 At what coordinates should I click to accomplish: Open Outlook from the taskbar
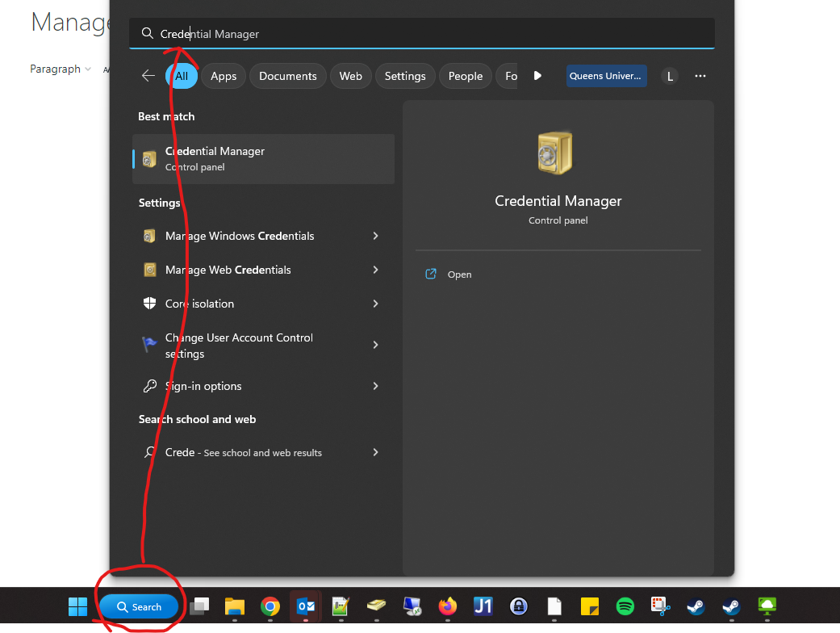pyautogui.click(x=306, y=606)
